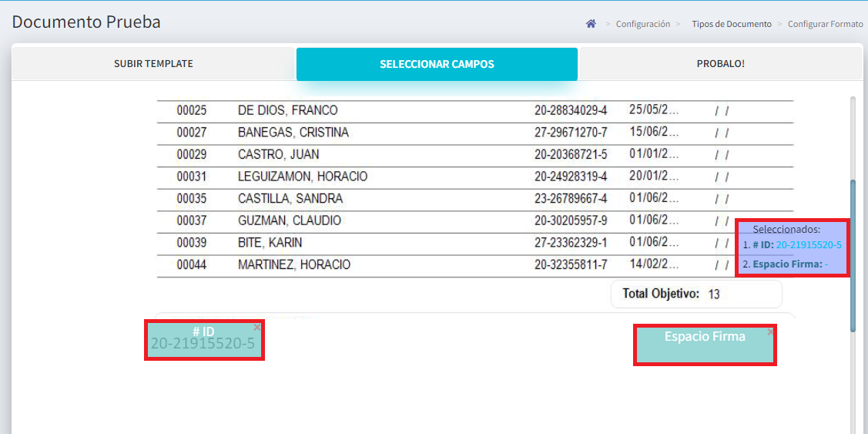The image size is (868, 434).
Task: Click the code 00035
Action: point(192,198)
